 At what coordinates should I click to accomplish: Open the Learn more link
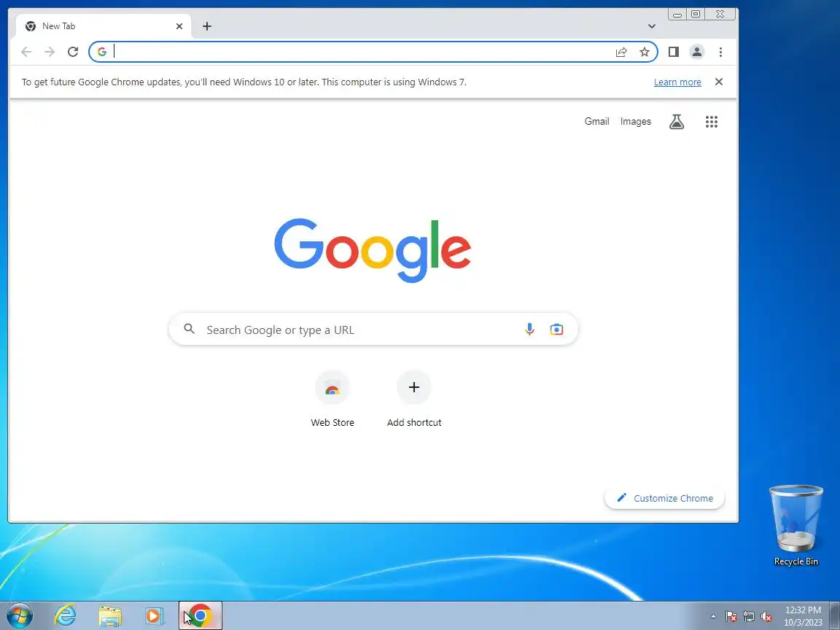click(x=677, y=82)
